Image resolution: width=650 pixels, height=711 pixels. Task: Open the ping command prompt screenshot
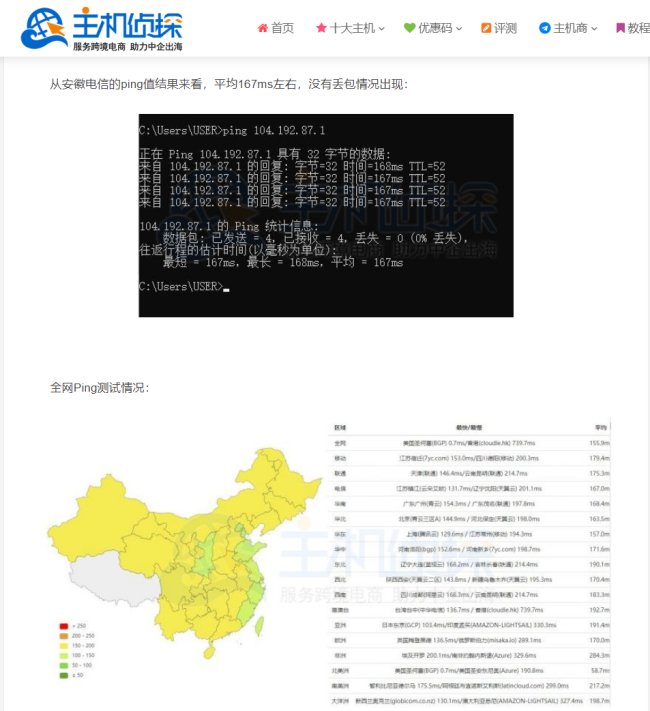pos(326,215)
